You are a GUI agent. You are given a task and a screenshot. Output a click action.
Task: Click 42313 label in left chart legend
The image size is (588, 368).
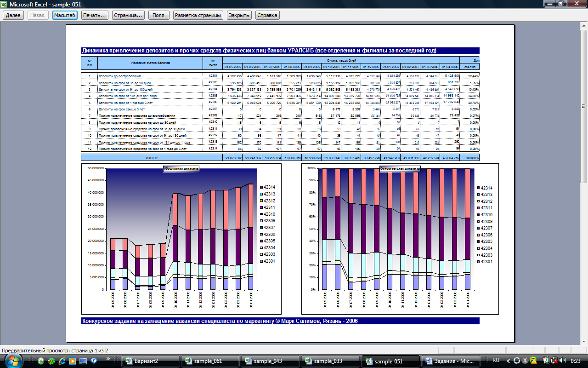click(x=271, y=194)
